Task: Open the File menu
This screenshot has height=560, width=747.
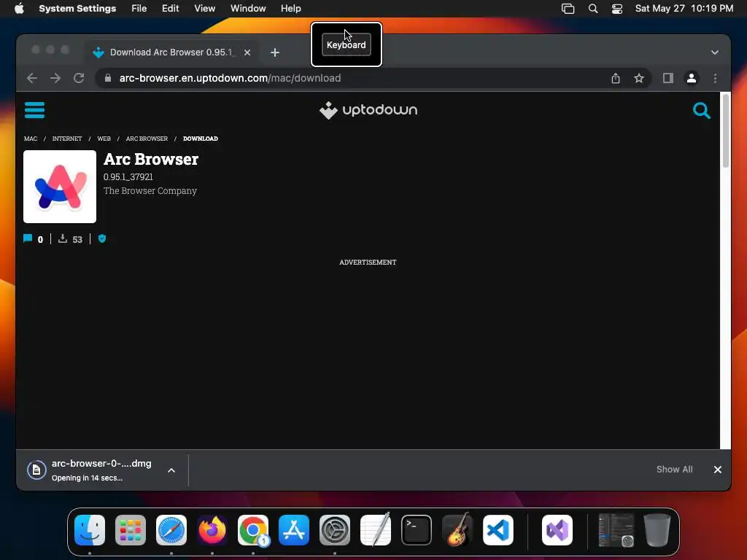Action: click(x=139, y=8)
